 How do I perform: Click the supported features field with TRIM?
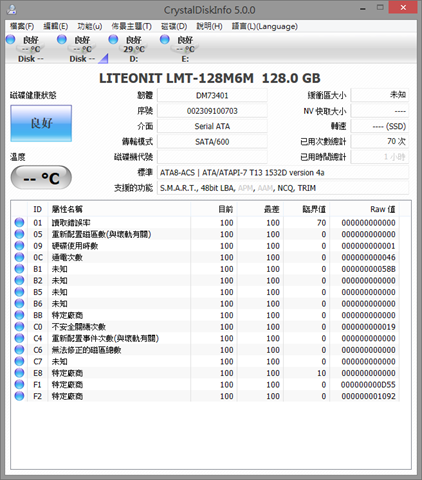[283, 188]
